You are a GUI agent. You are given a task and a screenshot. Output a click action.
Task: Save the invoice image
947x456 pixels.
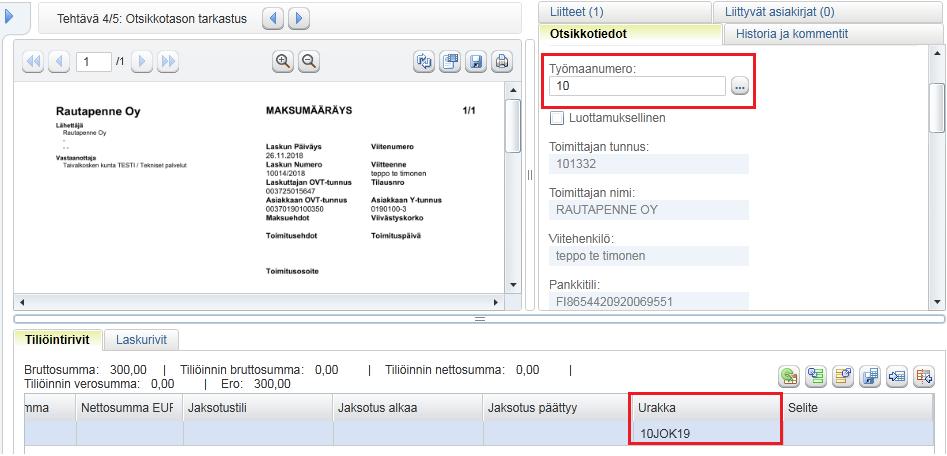tap(476, 62)
